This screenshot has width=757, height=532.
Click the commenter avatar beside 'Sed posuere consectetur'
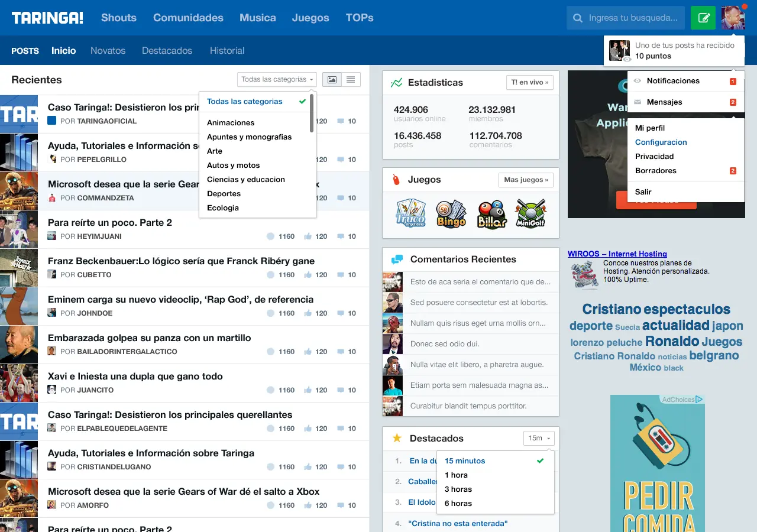[393, 303]
